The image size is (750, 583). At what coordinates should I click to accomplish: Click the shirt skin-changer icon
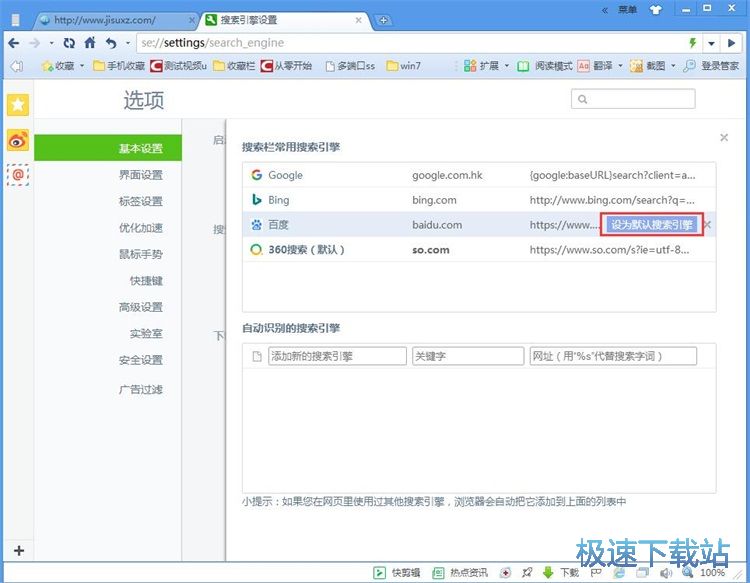pos(656,10)
